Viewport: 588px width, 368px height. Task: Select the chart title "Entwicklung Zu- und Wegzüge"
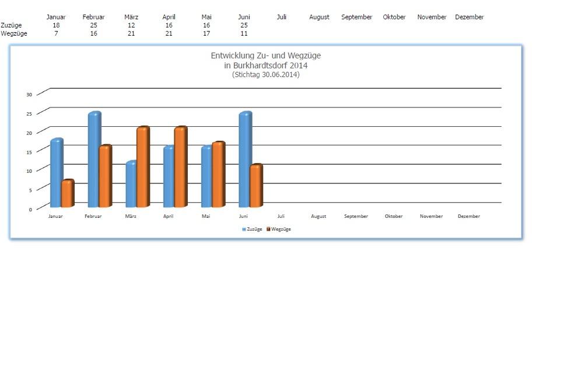pyautogui.click(x=265, y=55)
